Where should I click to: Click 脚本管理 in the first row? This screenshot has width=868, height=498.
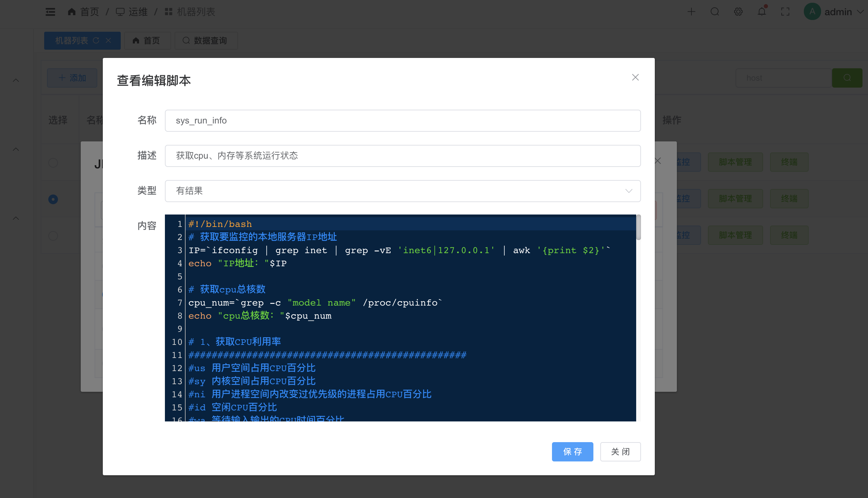tap(735, 162)
